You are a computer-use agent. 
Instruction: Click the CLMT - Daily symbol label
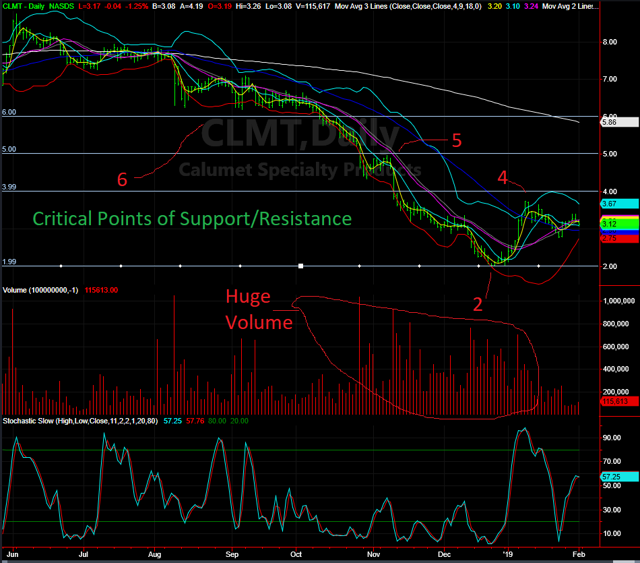click(x=23, y=6)
